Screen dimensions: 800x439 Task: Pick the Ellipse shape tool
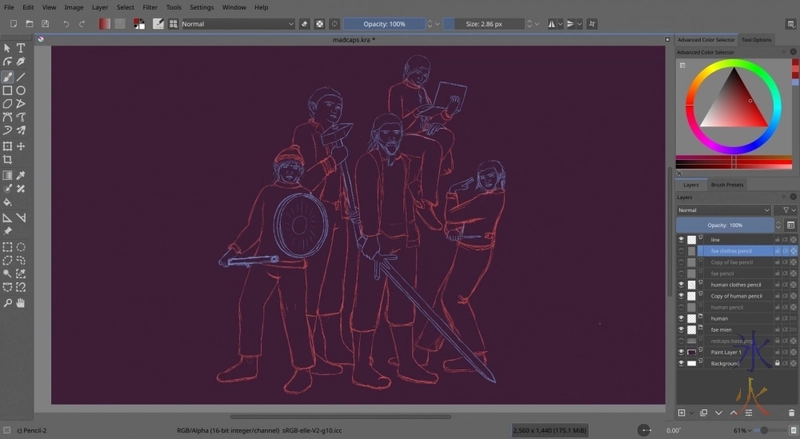coord(21,90)
